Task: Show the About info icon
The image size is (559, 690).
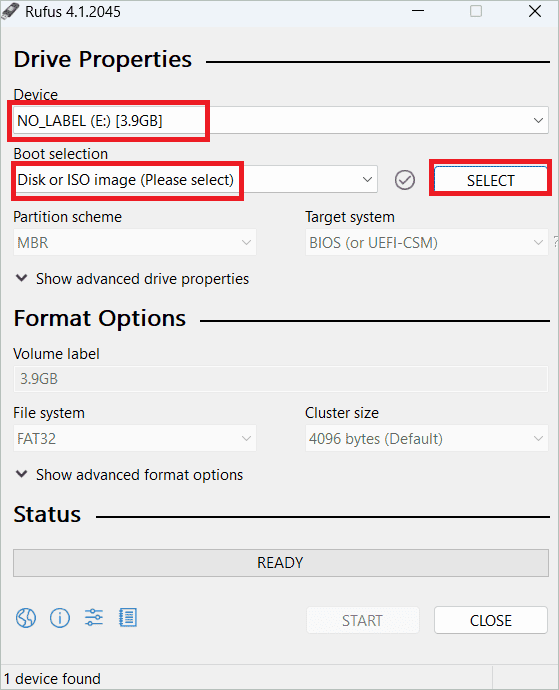Action: 60,618
